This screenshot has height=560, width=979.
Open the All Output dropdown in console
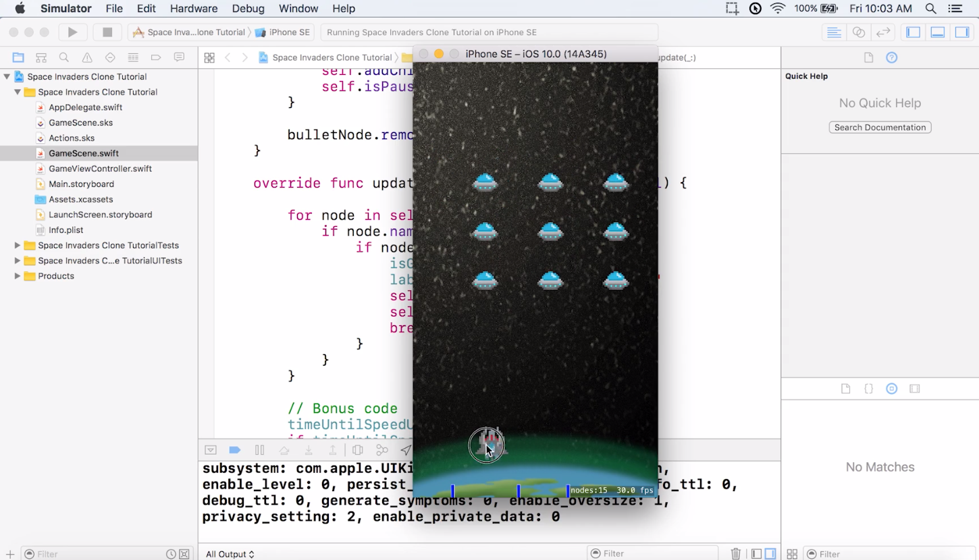click(230, 554)
